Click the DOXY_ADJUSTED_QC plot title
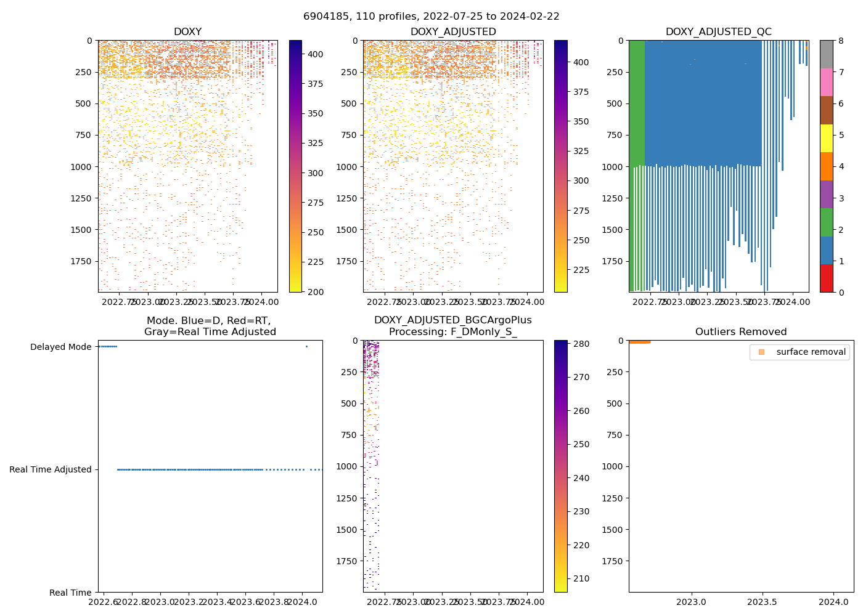The image size is (863, 616). pyautogui.click(x=718, y=32)
